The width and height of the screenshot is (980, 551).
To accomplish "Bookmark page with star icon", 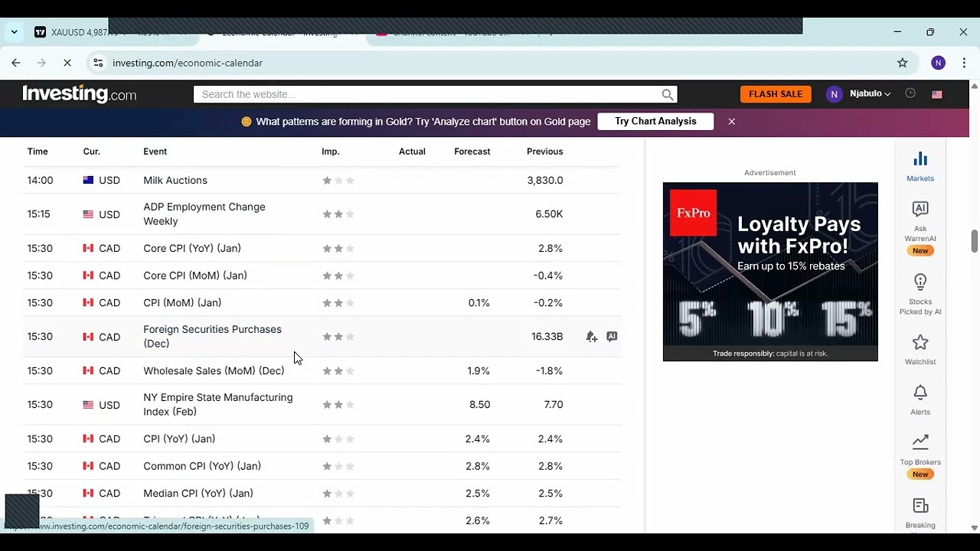I will point(903,63).
